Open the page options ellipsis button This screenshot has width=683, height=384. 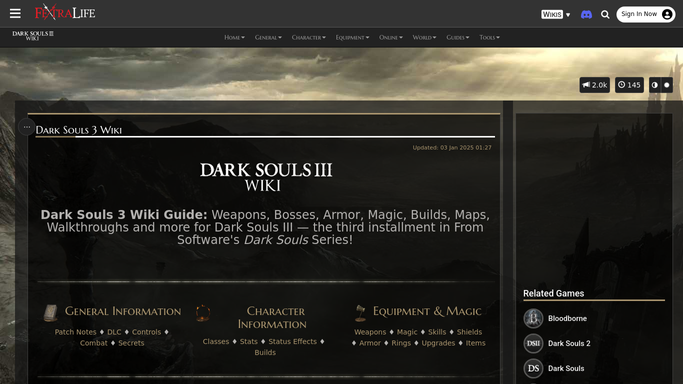27,127
